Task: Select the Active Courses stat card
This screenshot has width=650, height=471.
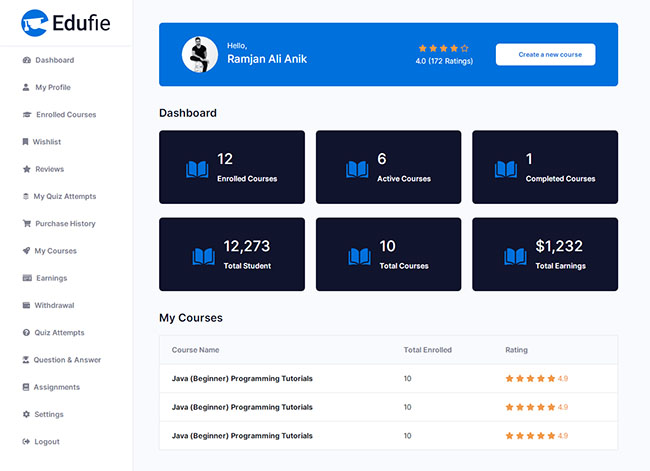Action: pos(388,167)
